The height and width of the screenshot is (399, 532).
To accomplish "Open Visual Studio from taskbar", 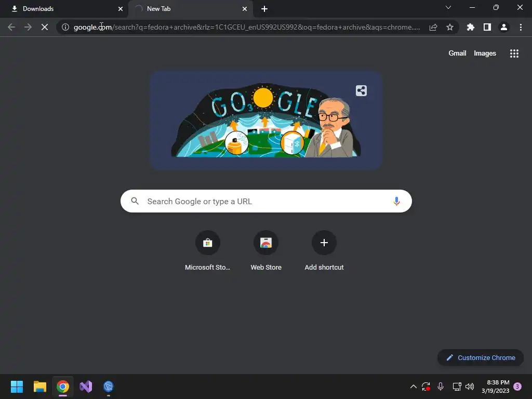I will [86, 387].
